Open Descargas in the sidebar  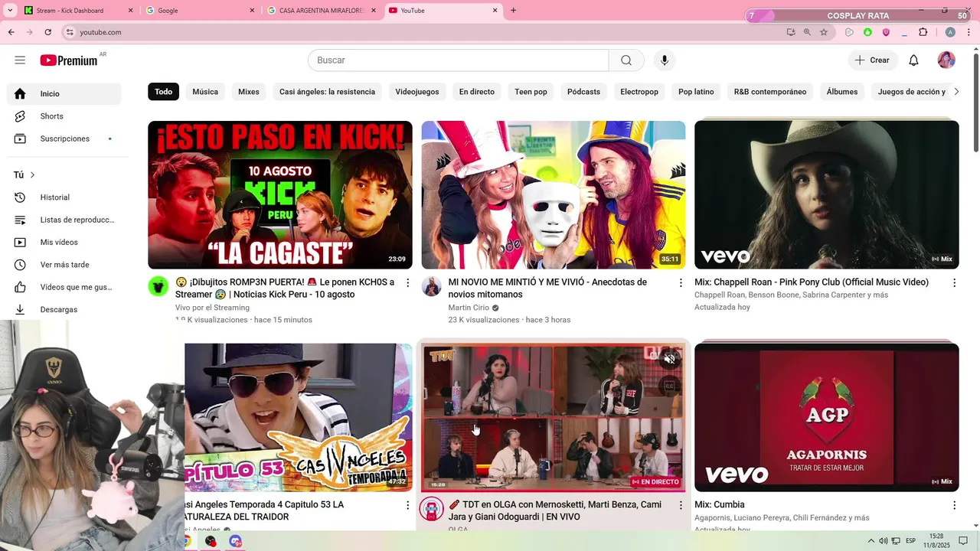click(64, 309)
